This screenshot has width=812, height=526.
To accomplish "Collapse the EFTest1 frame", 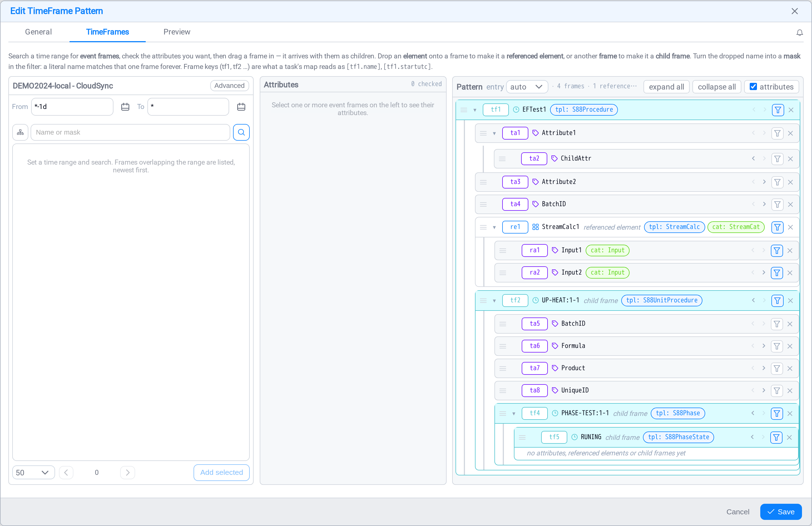I will pos(475,110).
